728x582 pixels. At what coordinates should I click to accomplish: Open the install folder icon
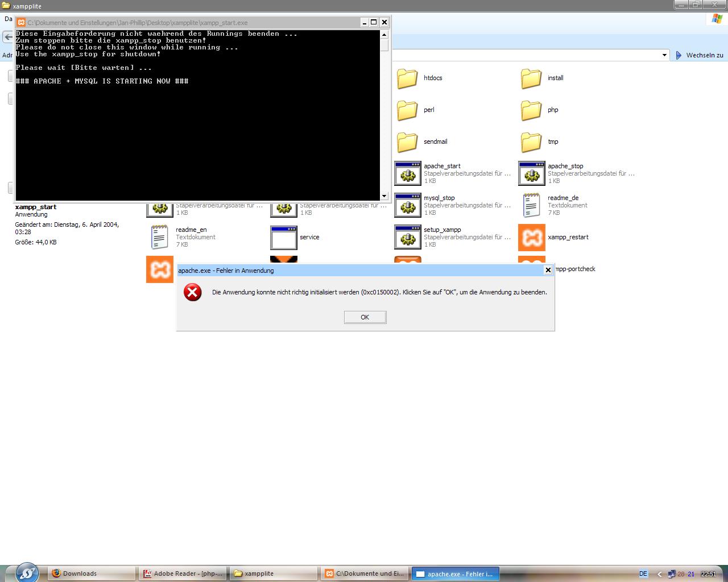pos(532,78)
